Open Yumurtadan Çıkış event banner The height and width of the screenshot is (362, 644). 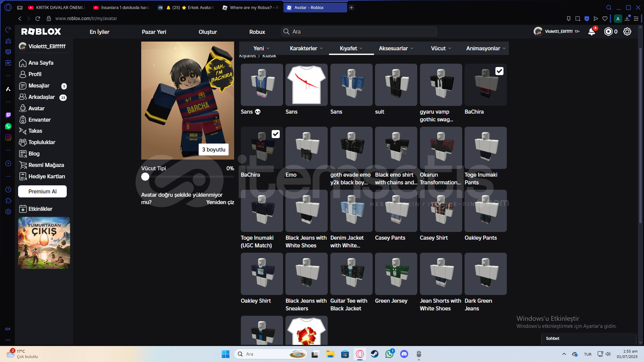click(x=44, y=243)
